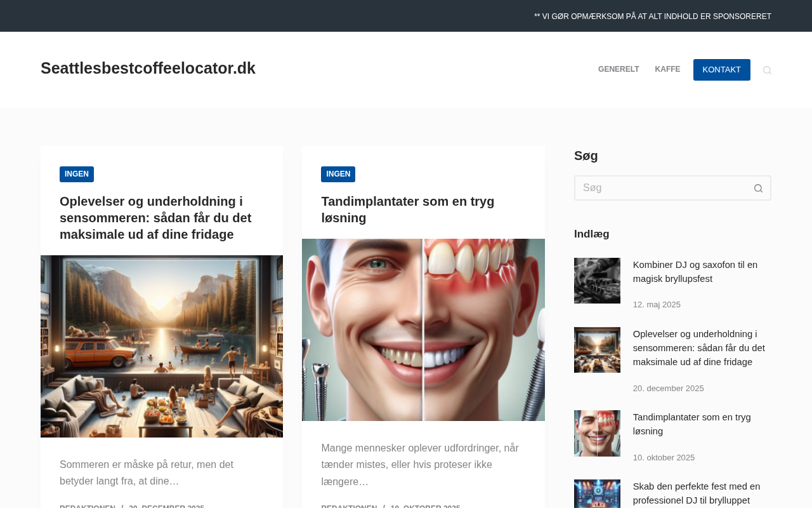Open the Kontakt menu button
This screenshot has width=812, height=508.
pyautogui.click(x=722, y=70)
